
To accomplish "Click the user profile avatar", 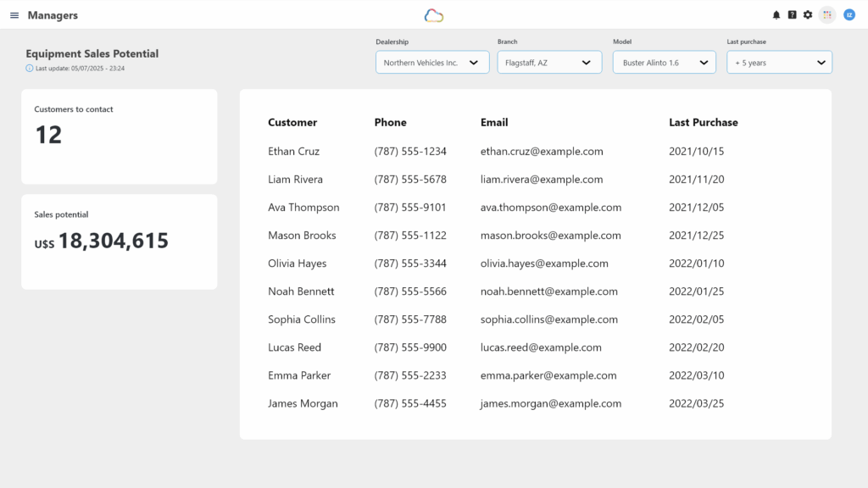I will coord(849,15).
